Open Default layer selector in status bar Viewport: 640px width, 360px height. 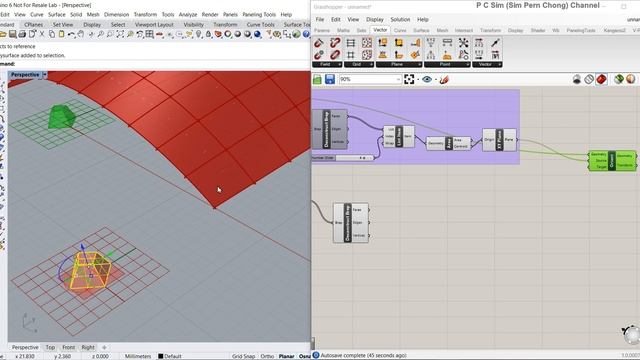(x=169, y=356)
